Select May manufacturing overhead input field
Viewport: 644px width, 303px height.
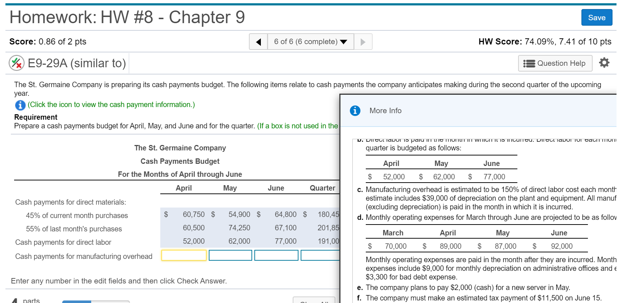tap(230, 255)
